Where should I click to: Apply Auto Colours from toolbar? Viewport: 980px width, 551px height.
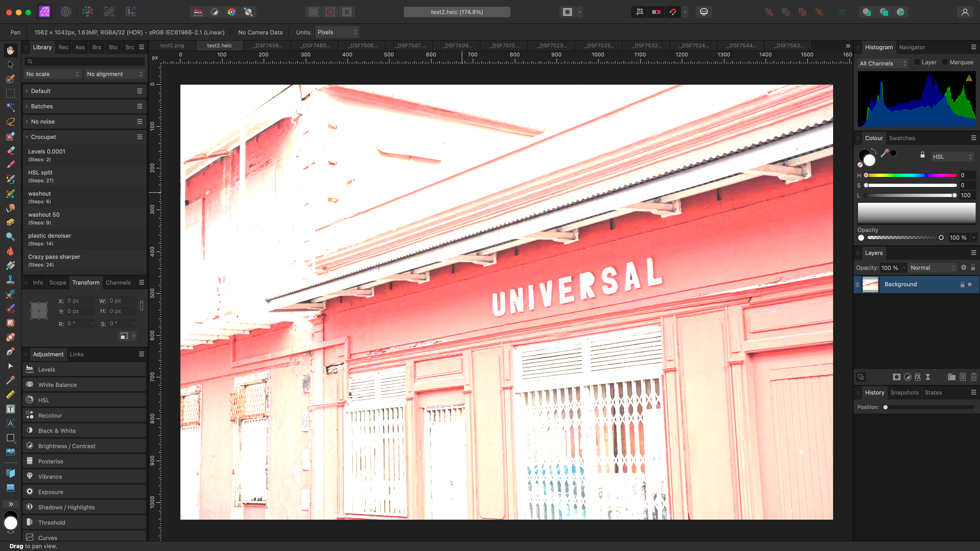point(231,12)
